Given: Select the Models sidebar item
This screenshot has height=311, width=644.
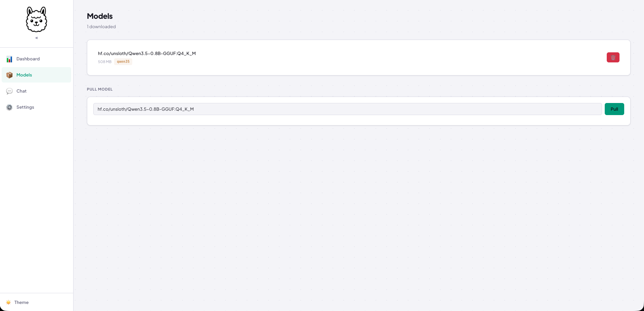Looking at the screenshot, I should click(36, 75).
